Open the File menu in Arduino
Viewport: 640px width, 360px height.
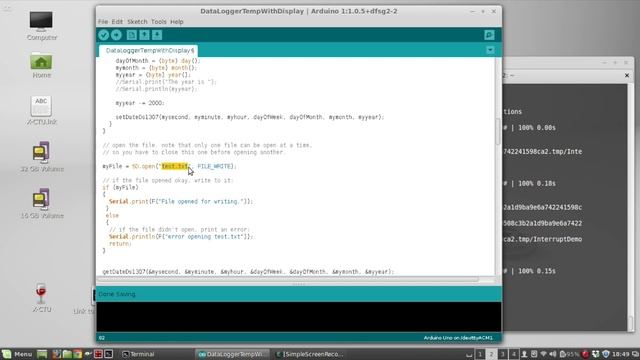103,22
